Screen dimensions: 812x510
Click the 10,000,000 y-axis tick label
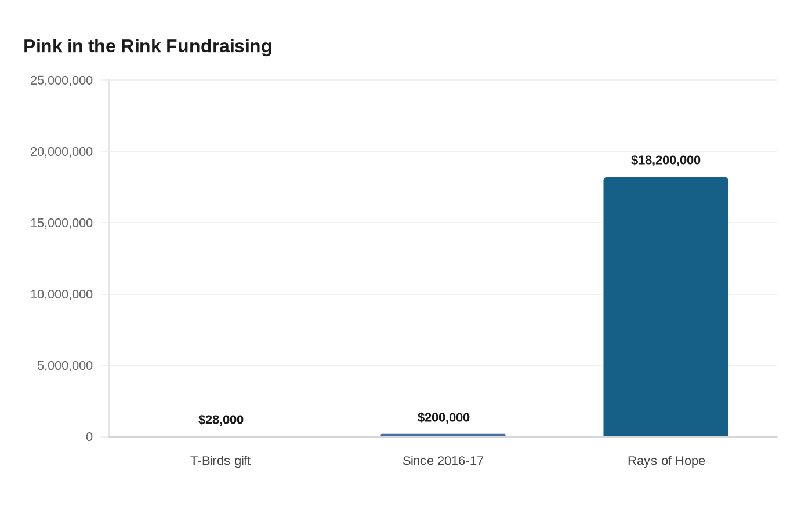pyautogui.click(x=61, y=294)
